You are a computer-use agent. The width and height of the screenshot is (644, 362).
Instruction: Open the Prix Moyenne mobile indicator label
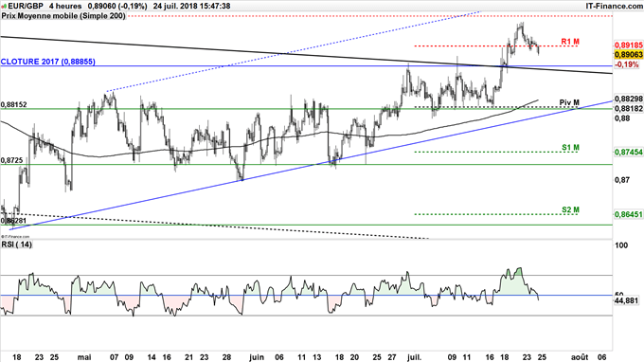[x=63, y=15]
